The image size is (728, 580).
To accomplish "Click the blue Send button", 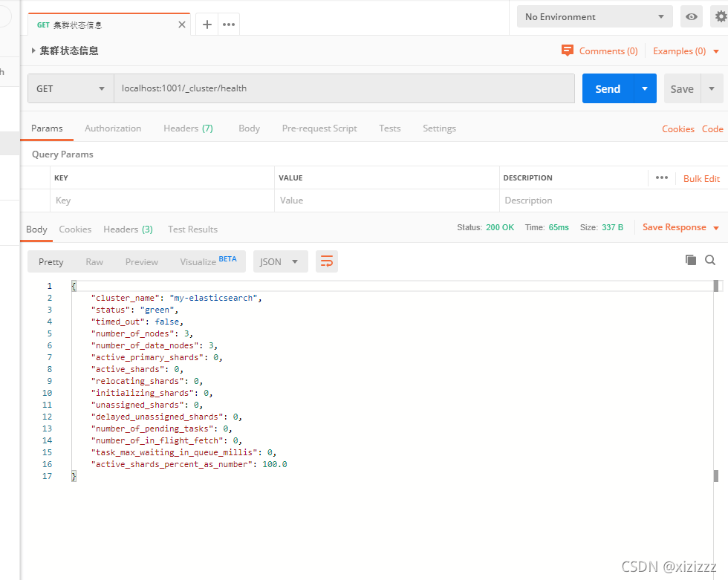I will coord(608,88).
